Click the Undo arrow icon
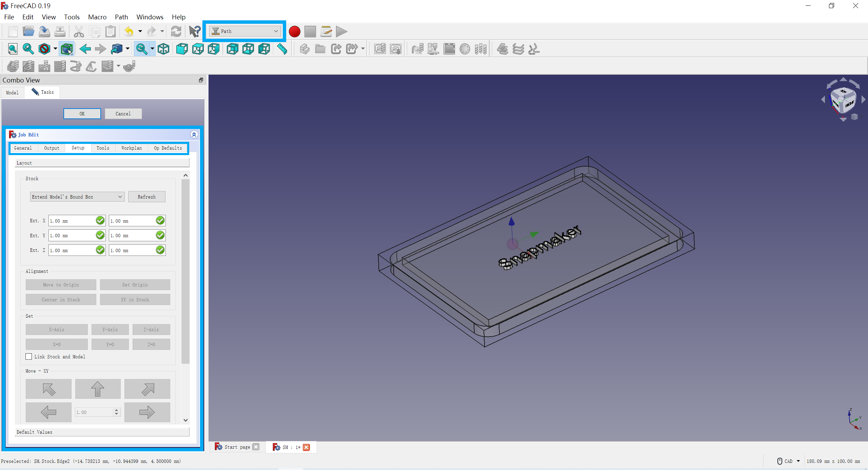Screen dimensions: 868x470 point(129,32)
